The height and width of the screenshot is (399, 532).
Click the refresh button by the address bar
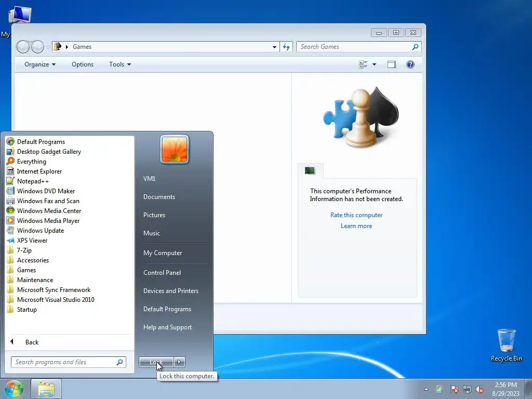point(286,47)
